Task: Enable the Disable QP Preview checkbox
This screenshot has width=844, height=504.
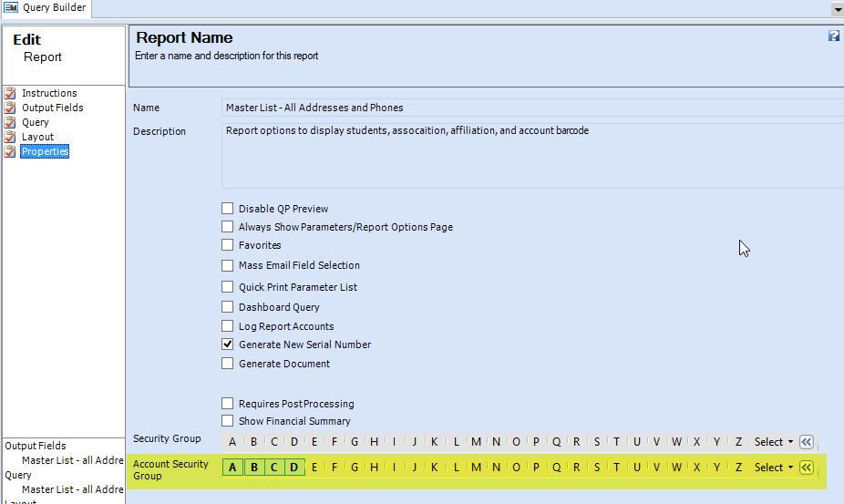Action: 228,209
